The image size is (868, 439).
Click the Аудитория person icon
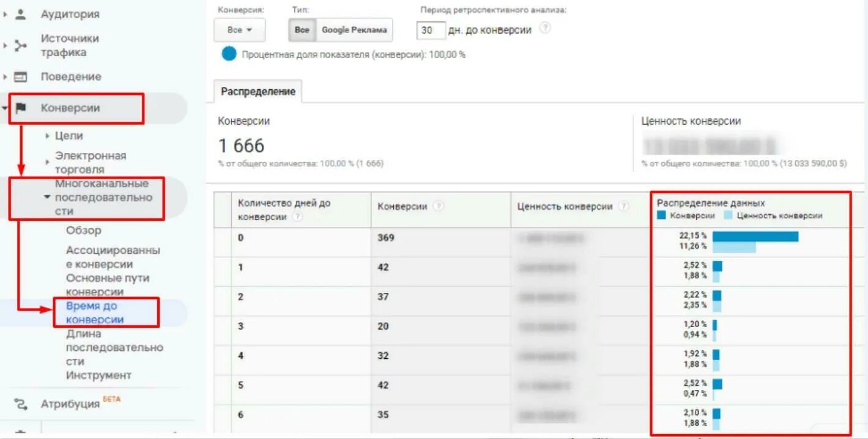point(21,13)
